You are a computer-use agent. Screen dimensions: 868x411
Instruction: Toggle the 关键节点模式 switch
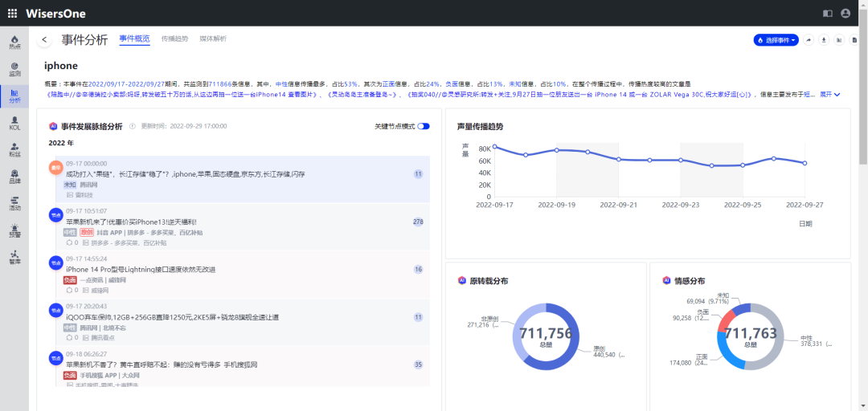424,126
